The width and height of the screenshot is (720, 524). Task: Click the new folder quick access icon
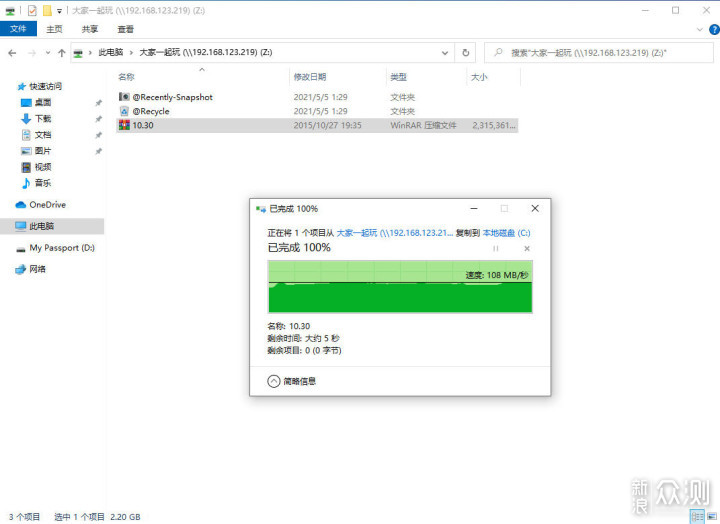click(47, 10)
